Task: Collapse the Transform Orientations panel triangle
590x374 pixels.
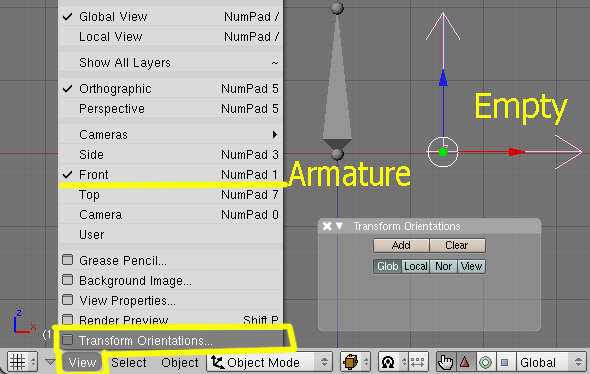Action: pyautogui.click(x=339, y=226)
